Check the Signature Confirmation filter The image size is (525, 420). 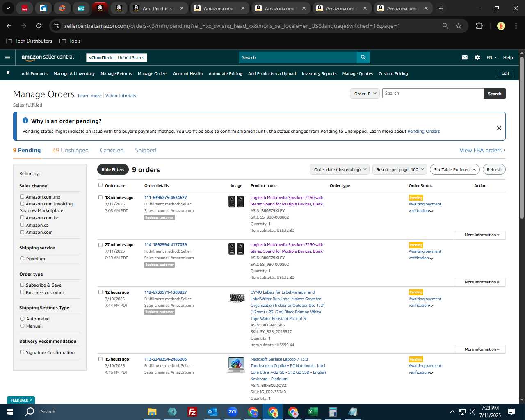tap(22, 352)
